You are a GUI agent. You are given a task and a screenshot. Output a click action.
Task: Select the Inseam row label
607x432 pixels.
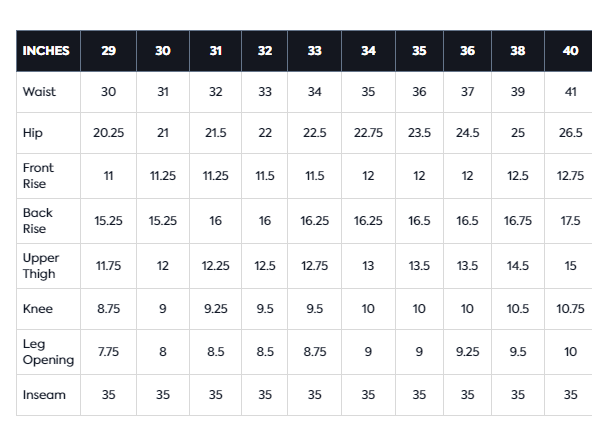point(44,395)
